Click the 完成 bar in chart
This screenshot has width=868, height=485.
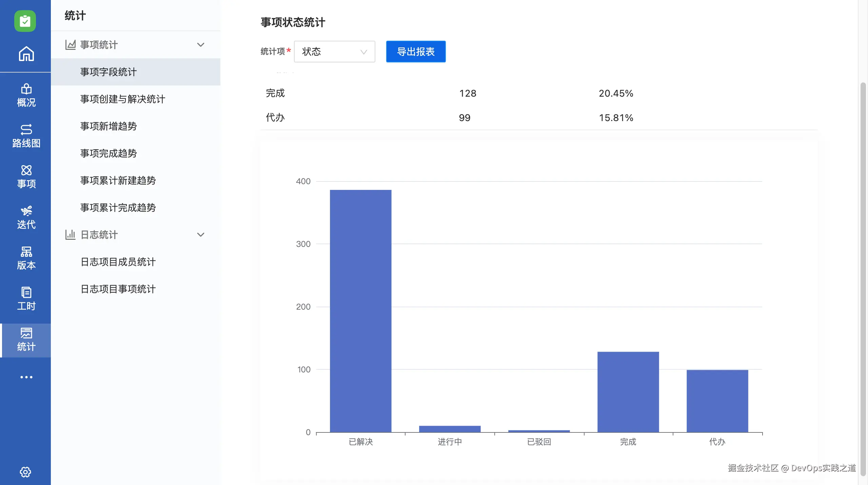pyautogui.click(x=628, y=392)
